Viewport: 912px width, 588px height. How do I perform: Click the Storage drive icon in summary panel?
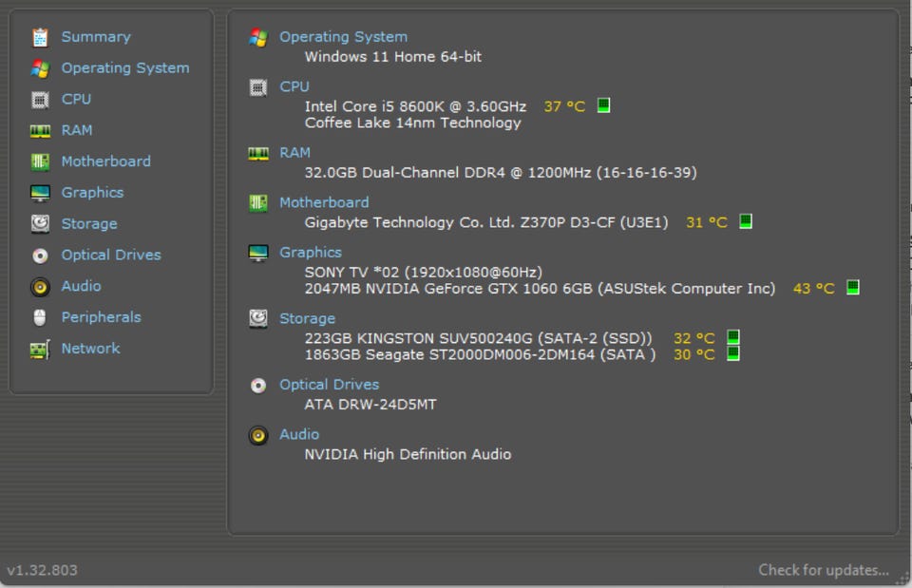tap(258, 319)
